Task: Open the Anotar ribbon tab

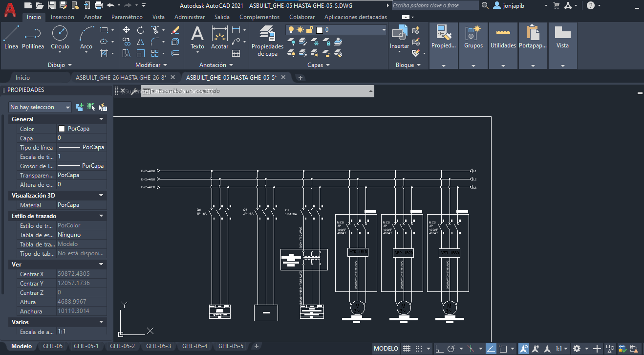Action: (93, 17)
